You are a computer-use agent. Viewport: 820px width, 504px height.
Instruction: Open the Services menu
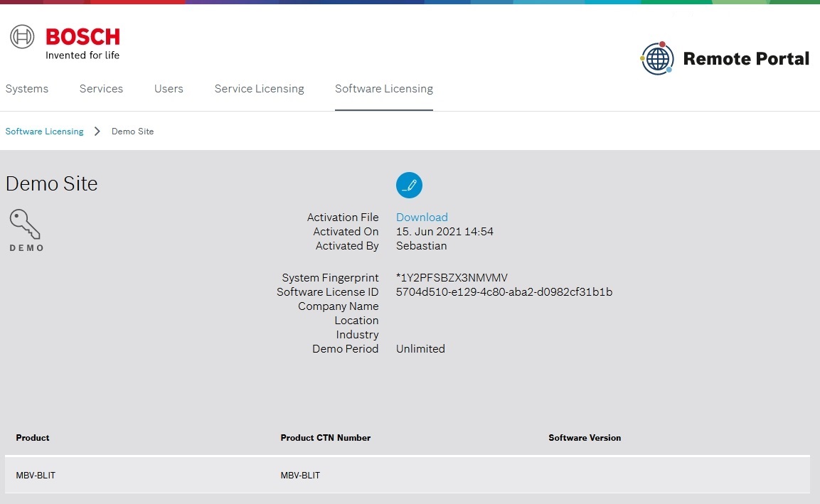pos(101,88)
